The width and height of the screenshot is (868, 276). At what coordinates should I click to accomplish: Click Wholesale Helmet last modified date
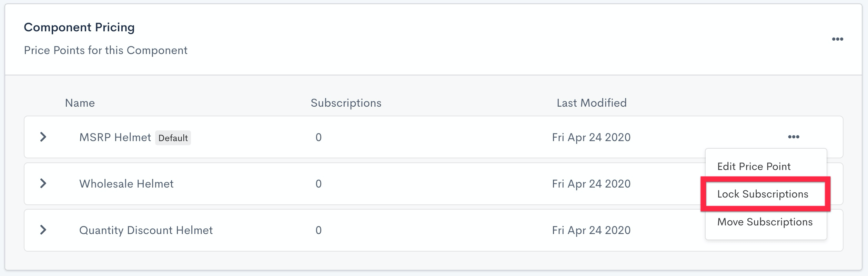click(591, 184)
